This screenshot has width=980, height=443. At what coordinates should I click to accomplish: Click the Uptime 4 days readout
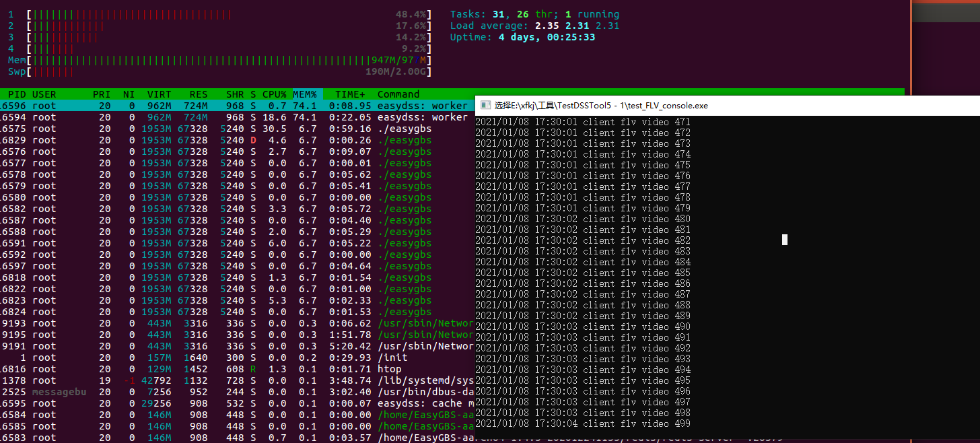click(x=522, y=37)
